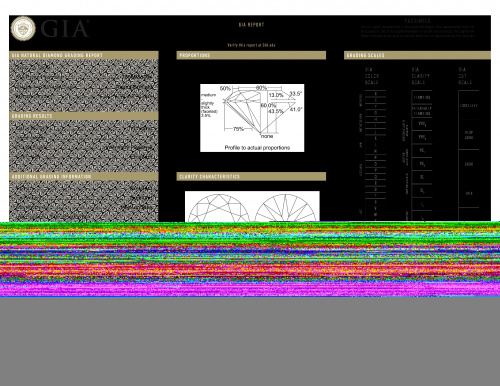Click the GIA Color Scale heading

(x=372, y=76)
